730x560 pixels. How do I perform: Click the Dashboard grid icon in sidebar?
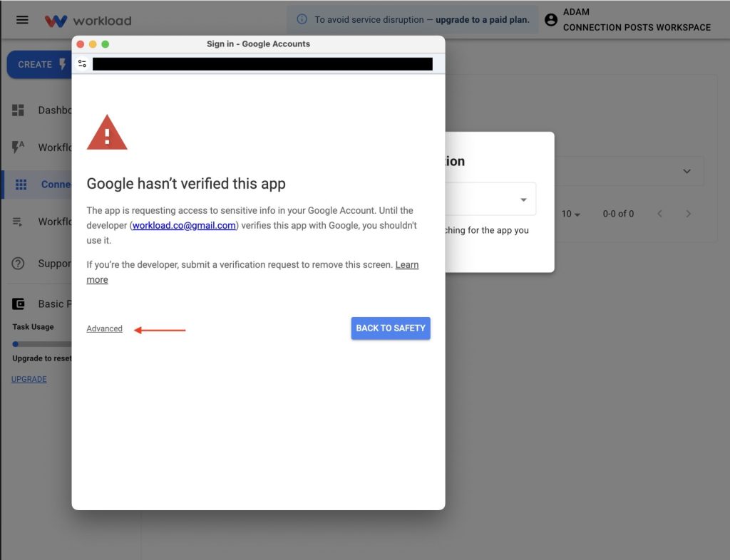pyautogui.click(x=18, y=110)
